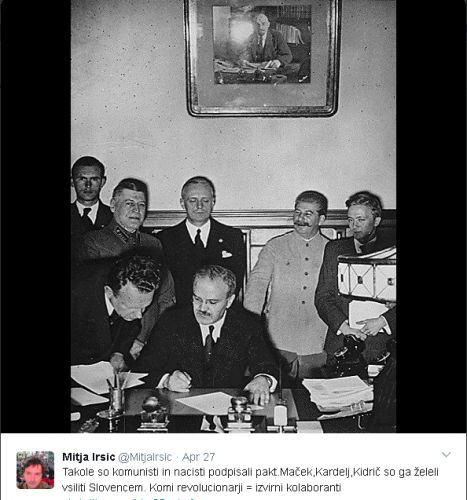Click the black letterbox right of photo

pyautogui.click(x=431, y=216)
